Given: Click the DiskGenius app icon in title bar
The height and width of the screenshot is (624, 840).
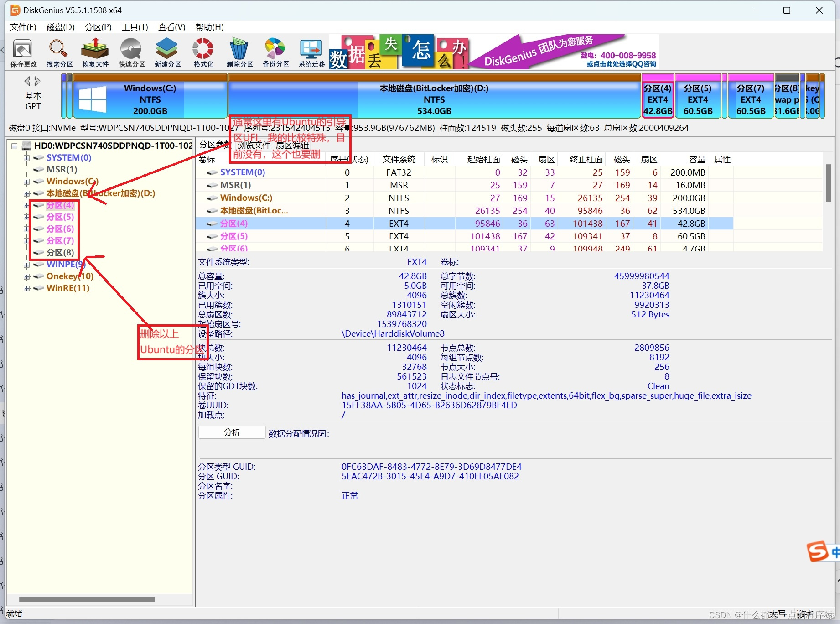Looking at the screenshot, I should point(15,10).
